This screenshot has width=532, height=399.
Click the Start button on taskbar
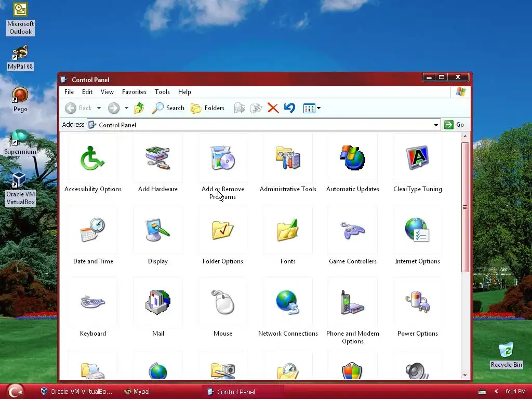[x=16, y=392]
